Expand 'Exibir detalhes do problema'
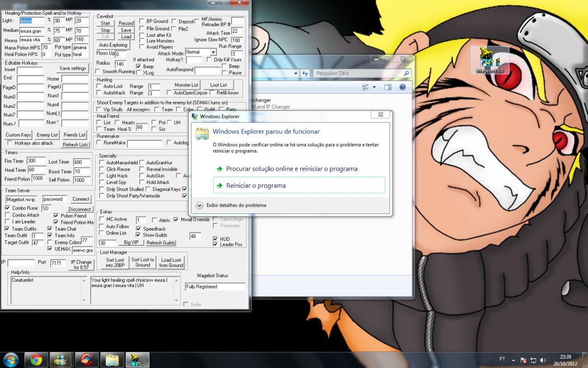Viewport: 588px width, 368px height. [231, 205]
